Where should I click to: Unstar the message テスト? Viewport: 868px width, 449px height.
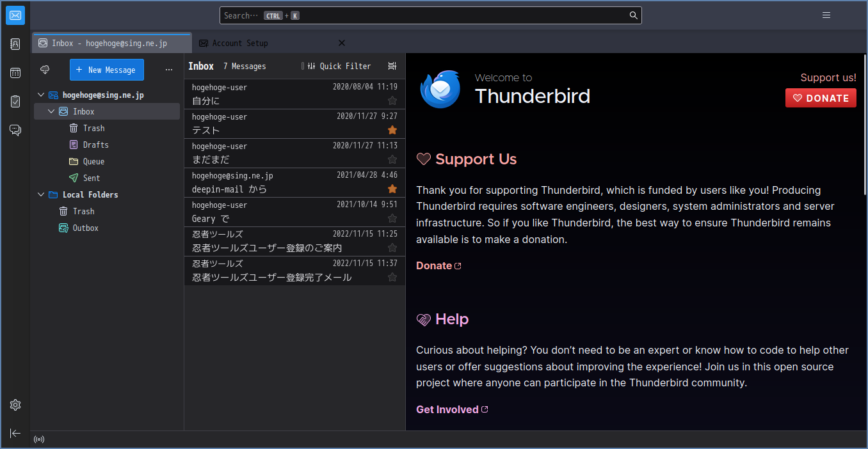tap(392, 130)
